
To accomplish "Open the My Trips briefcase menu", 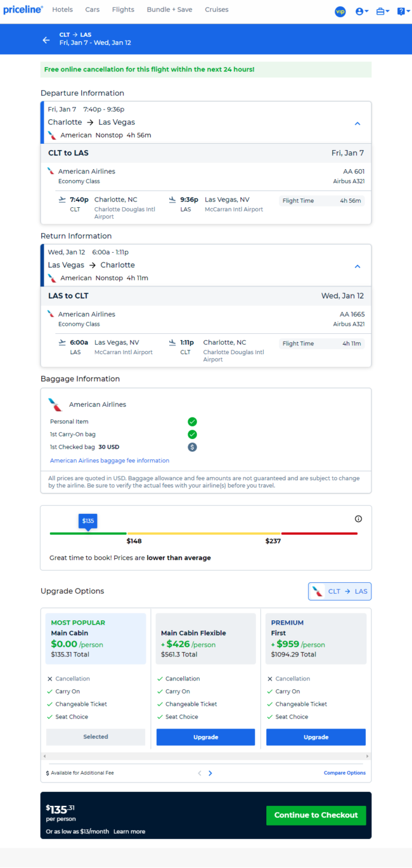I will [x=382, y=11].
